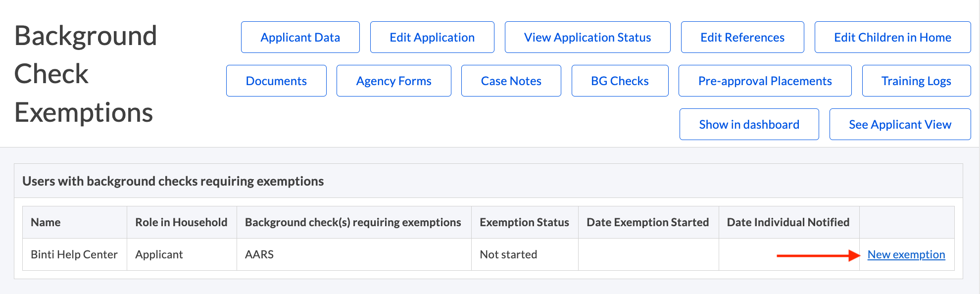Viewport: 980px width, 294px height.
Task: Open See Applicant View
Action: [x=900, y=124]
